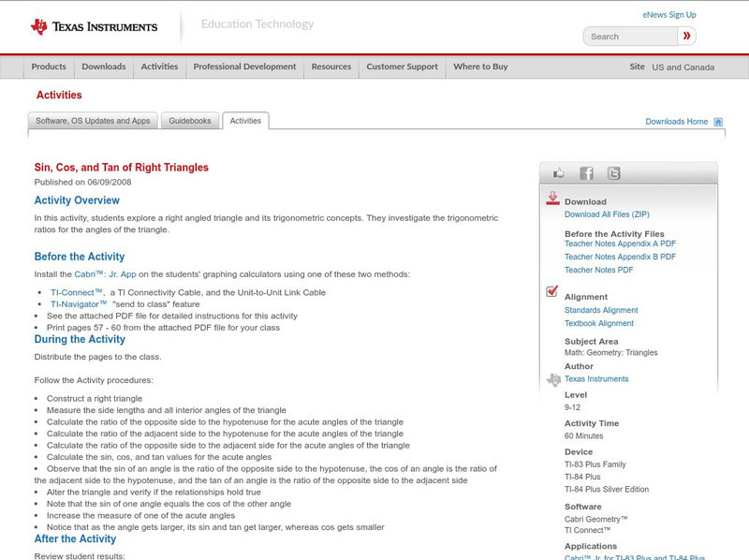Open the Professional Development menu

(244, 66)
